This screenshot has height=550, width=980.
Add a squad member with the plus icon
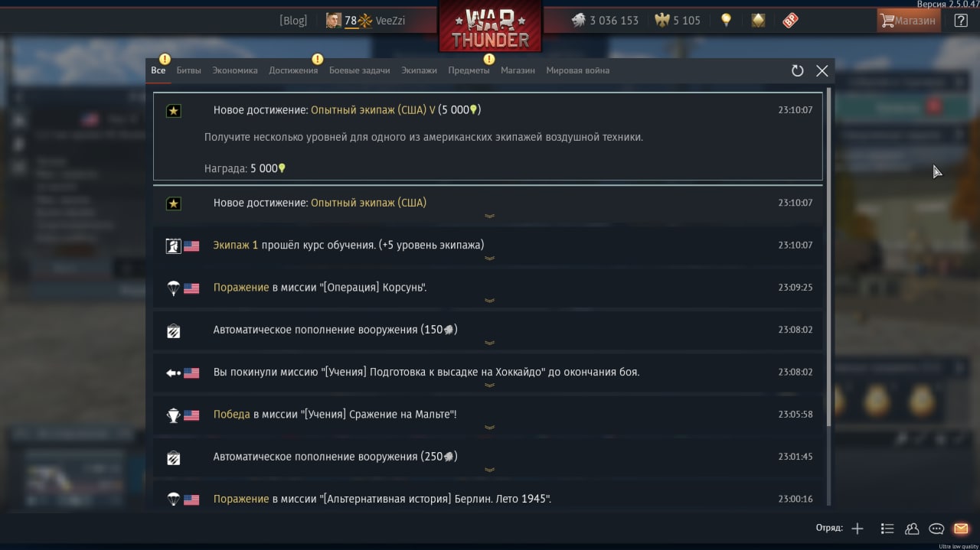coord(857,529)
